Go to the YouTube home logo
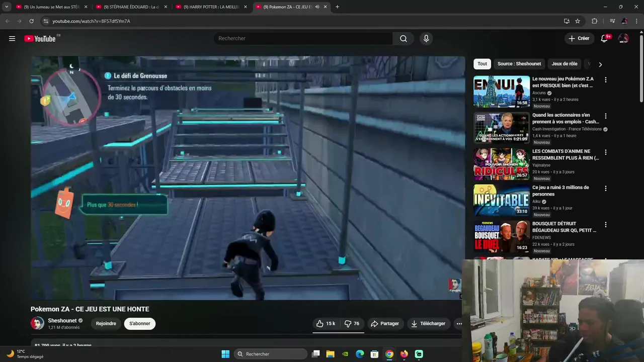 40,39
